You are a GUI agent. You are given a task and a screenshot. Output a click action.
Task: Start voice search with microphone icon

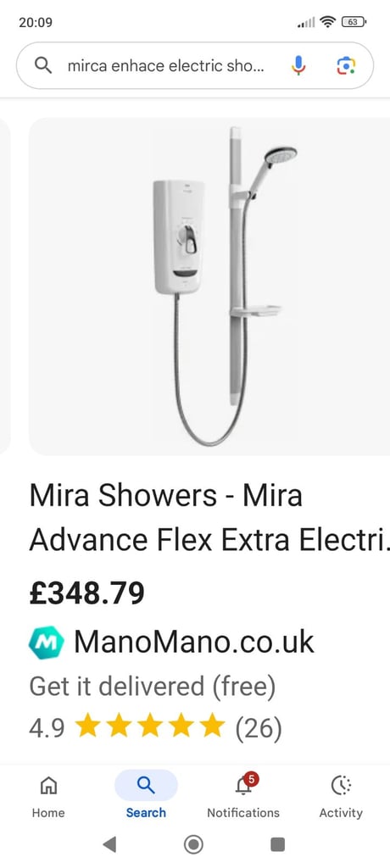[298, 66]
